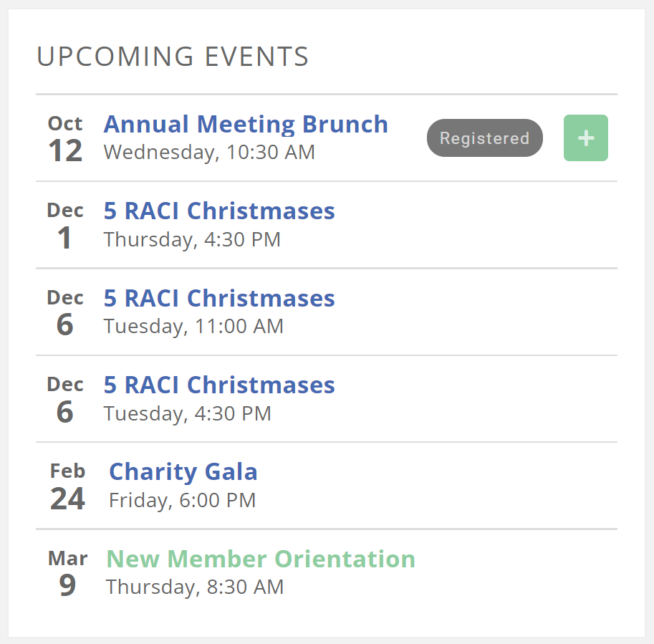Select the New Member Orientation link
This screenshot has width=654, height=644.
pos(261,559)
